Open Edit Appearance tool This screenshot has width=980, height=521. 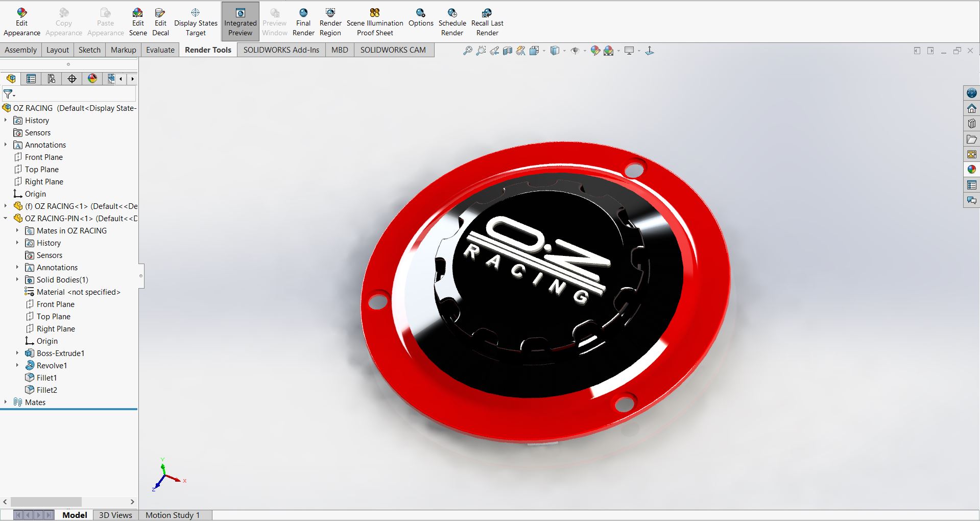(x=21, y=22)
